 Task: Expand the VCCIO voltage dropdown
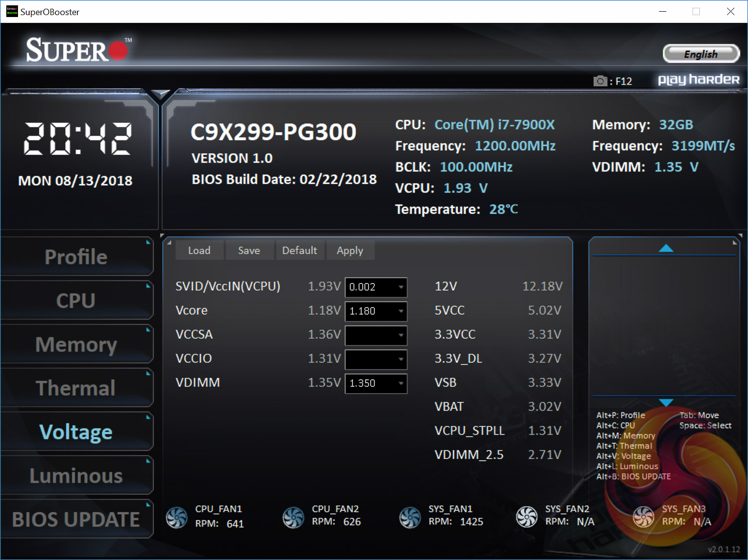coord(376,359)
